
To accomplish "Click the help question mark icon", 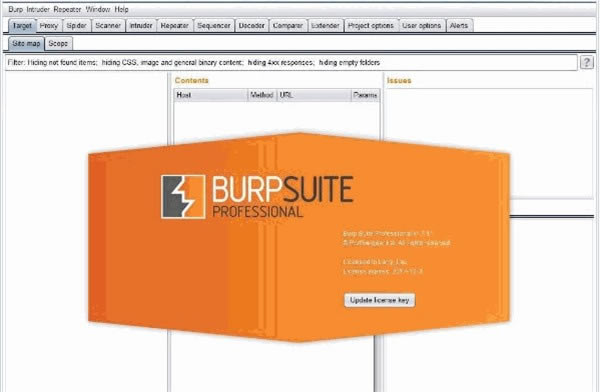I will pos(587,62).
